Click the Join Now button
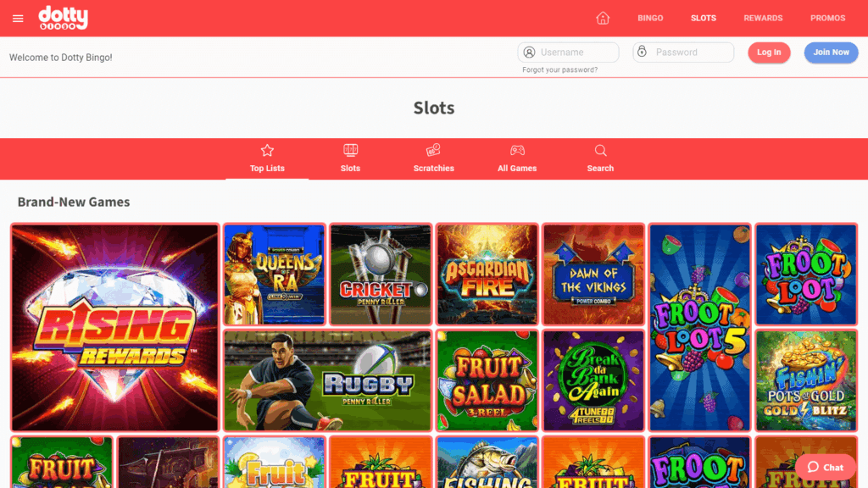The width and height of the screenshot is (868, 488). coord(831,53)
